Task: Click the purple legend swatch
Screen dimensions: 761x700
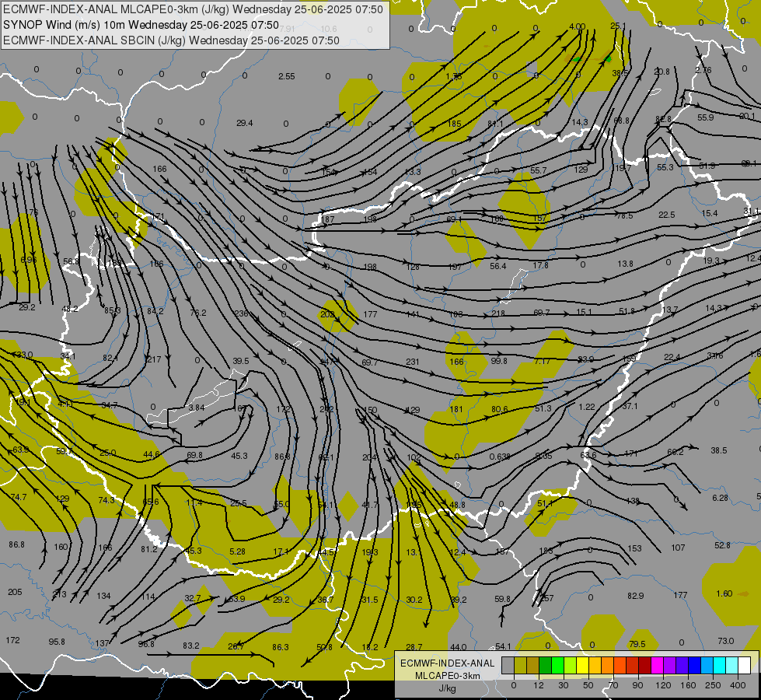Action: [670, 665]
